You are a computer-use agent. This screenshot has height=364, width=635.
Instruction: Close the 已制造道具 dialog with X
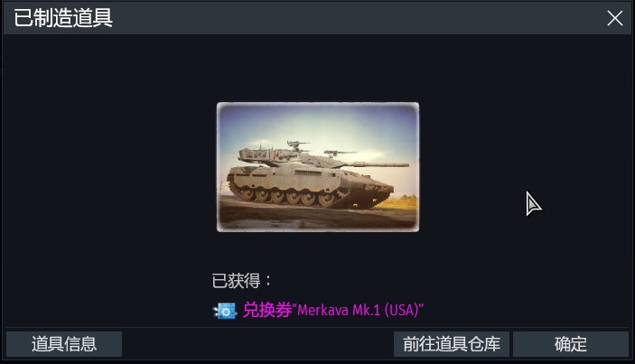coord(615,18)
